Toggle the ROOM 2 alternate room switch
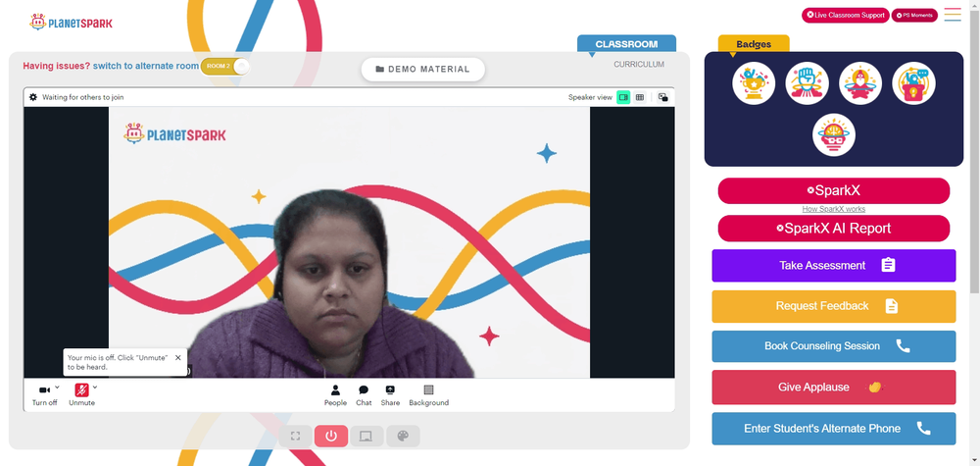 click(x=225, y=67)
